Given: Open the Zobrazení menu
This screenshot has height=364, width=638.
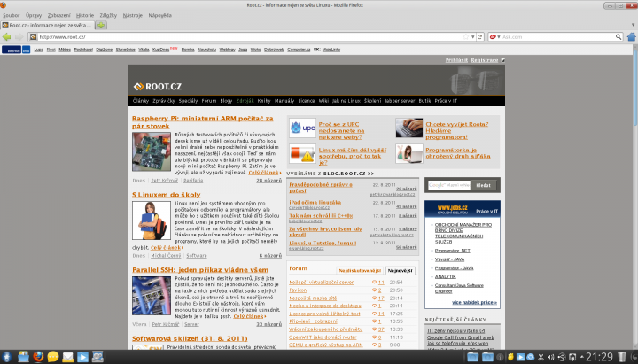Looking at the screenshot, I should 58,15.
